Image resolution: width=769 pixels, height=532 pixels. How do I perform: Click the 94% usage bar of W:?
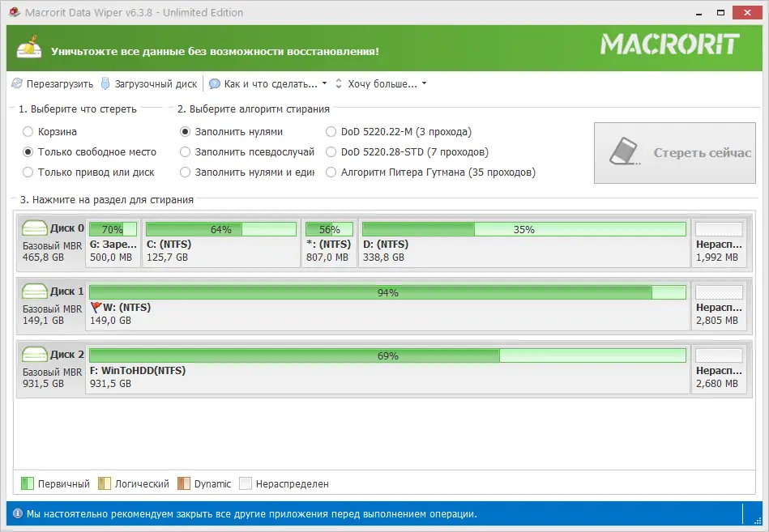(x=387, y=292)
